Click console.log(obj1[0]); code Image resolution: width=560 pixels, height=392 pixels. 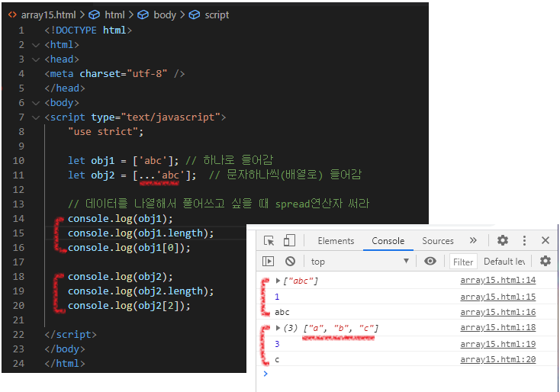(129, 248)
